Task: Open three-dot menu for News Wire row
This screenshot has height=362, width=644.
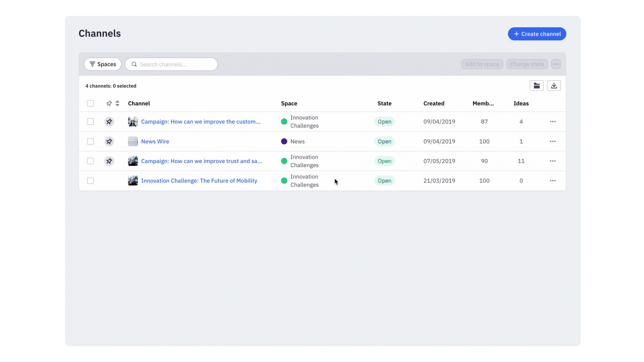Action: coord(552,141)
